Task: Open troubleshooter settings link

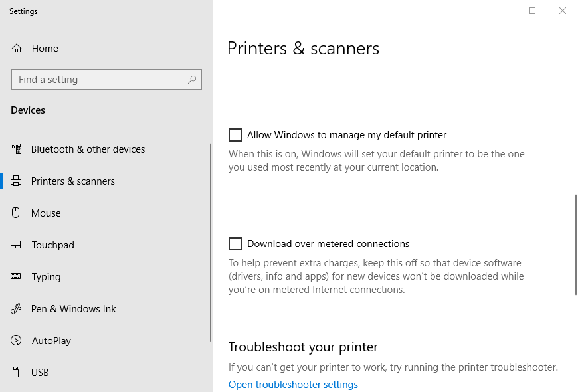Action: tap(293, 384)
